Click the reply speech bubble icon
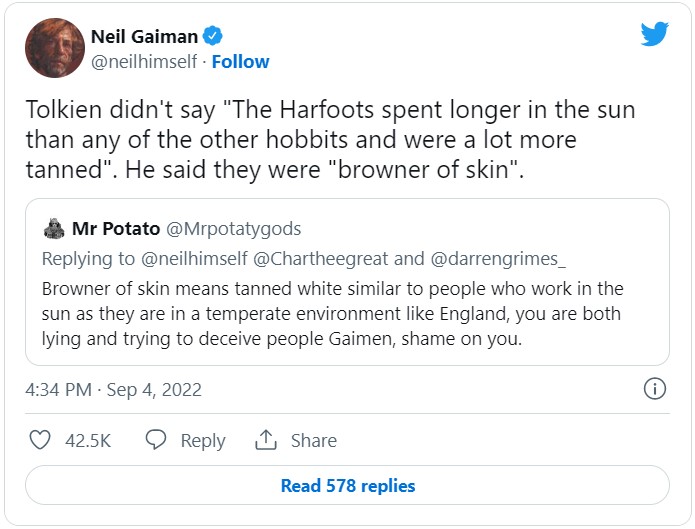The image size is (695, 529). click(x=155, y=440)
